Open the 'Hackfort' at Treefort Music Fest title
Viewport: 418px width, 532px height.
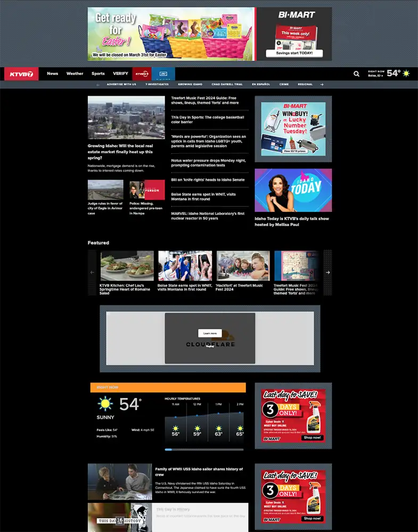pyautogui.click(x=239, y=287)
